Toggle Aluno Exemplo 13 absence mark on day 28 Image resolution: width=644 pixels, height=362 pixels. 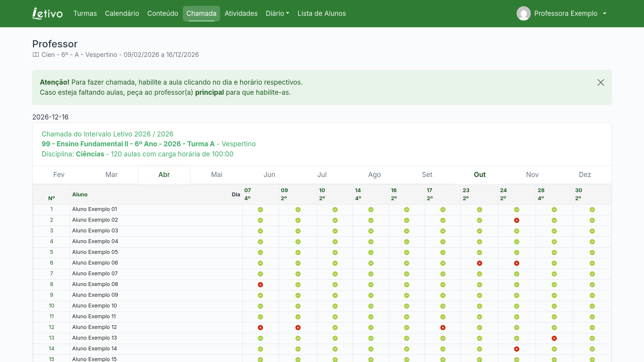click(554, 338)
